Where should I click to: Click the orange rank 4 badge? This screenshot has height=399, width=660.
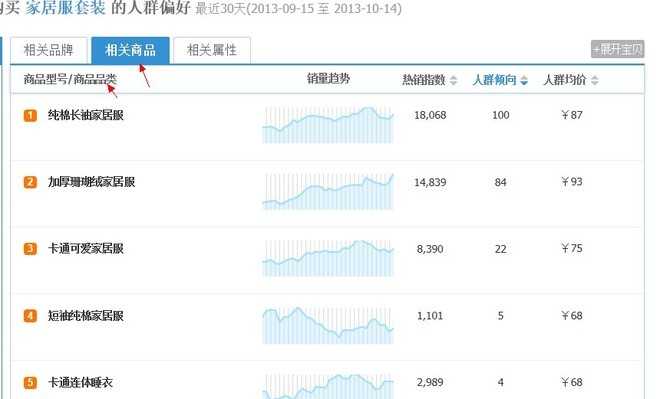pos(30,316)
